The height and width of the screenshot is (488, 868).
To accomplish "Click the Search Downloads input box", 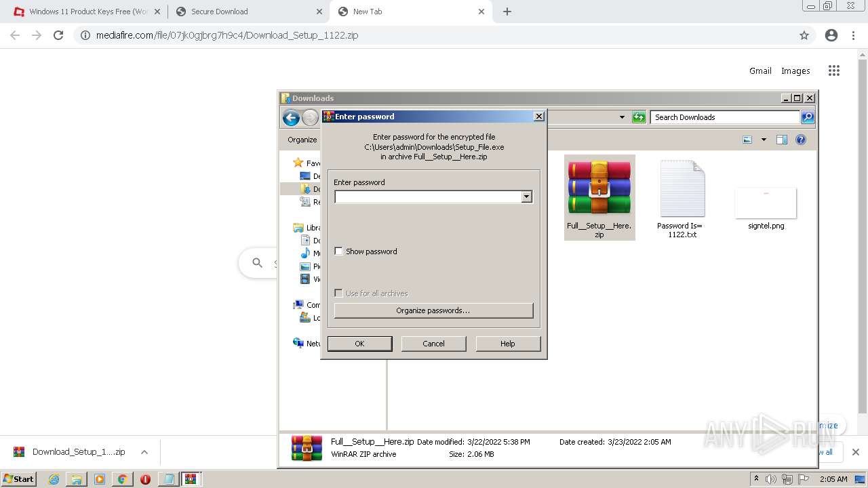I will tap(725, 117).
